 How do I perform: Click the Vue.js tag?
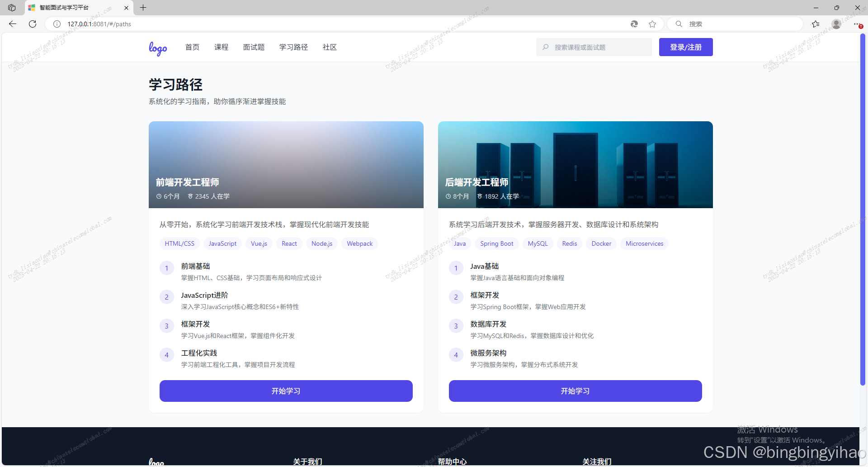click(x=259, y=243)
